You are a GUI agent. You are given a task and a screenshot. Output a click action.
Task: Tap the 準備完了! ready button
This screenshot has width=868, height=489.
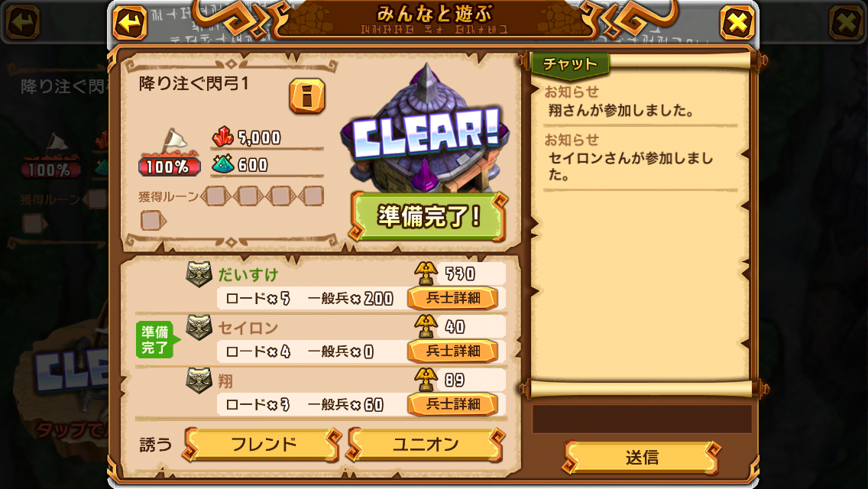428,216
